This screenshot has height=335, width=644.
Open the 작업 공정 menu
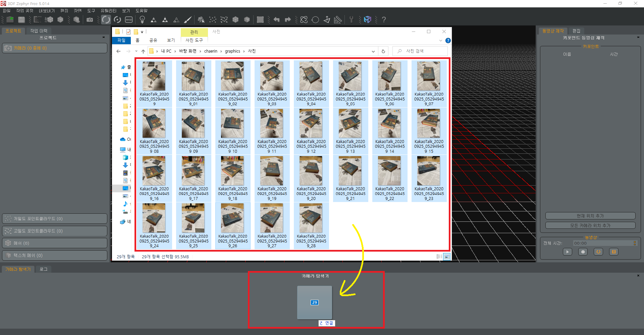point(25,11)
